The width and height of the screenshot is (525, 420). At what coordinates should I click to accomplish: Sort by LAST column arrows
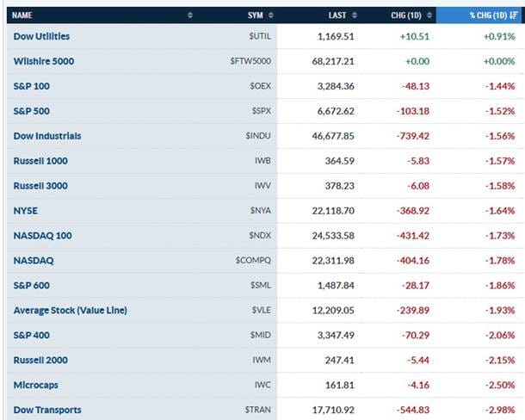coord(355,15)
